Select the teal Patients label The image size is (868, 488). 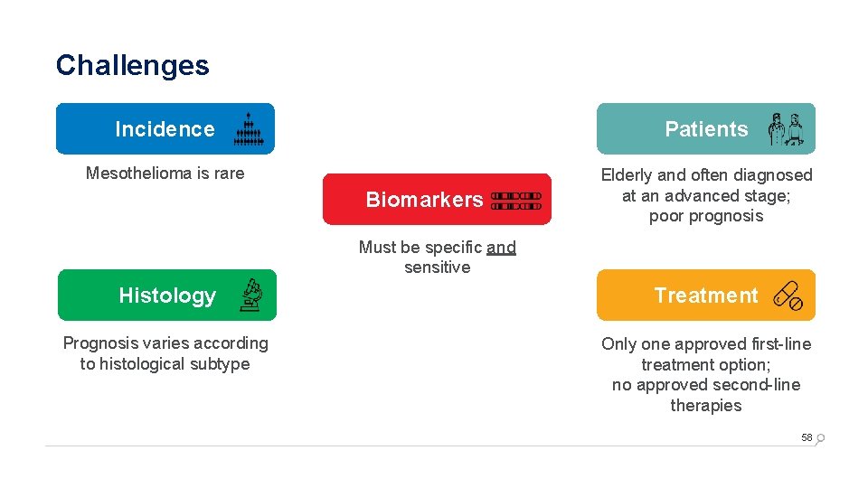[706, 129]
